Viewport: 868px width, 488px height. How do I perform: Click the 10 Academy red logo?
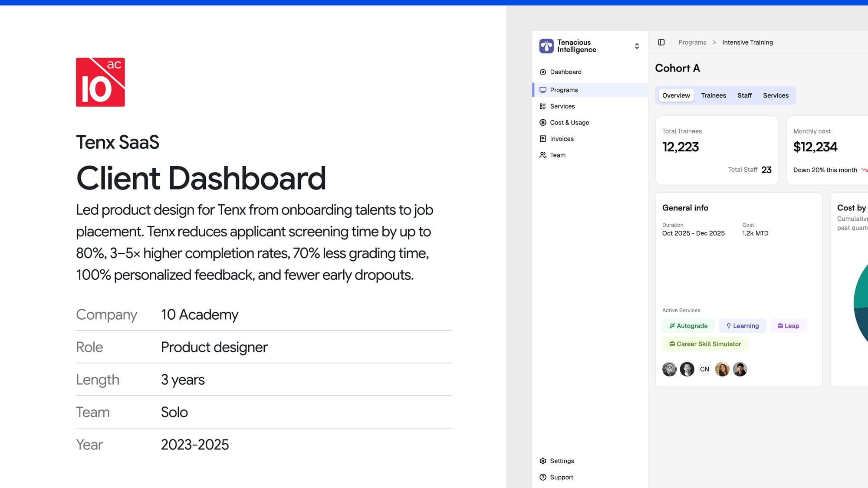click(100, 82)
